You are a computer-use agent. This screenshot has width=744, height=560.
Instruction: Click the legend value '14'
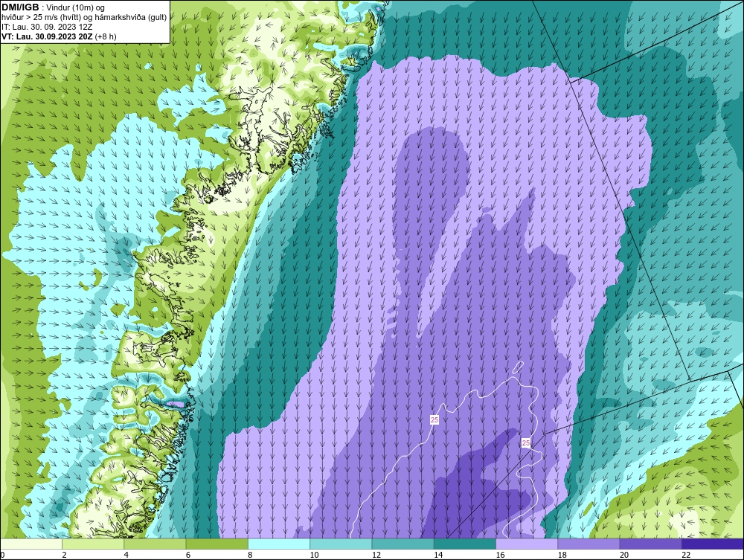438,556
